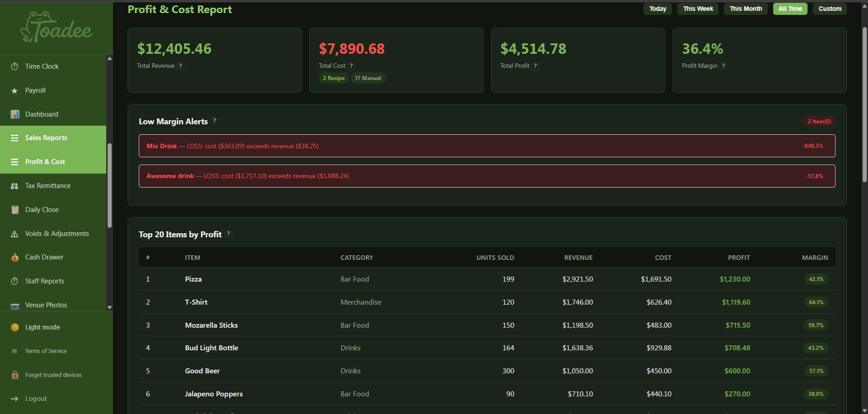Click the Good Beer 57.1% margin badge
Screen dimensions: 868x414
click(816, 371)
